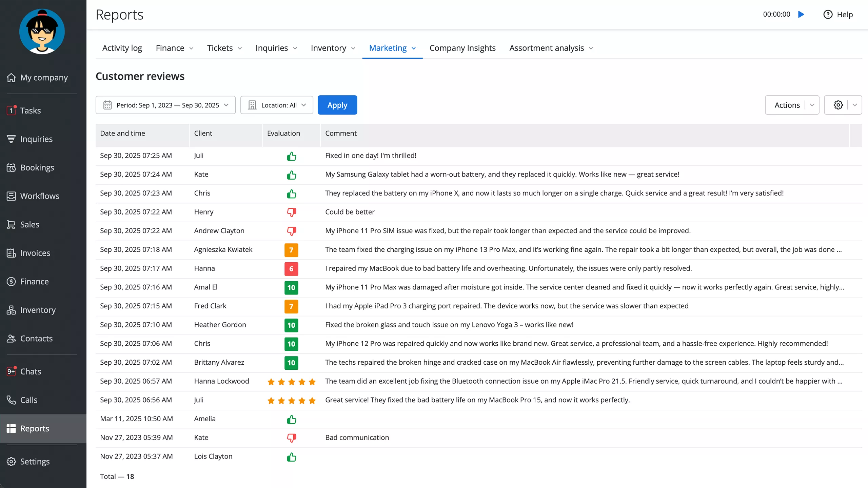Open the report settings gear
868x488 pixels.
click(838, 105)
